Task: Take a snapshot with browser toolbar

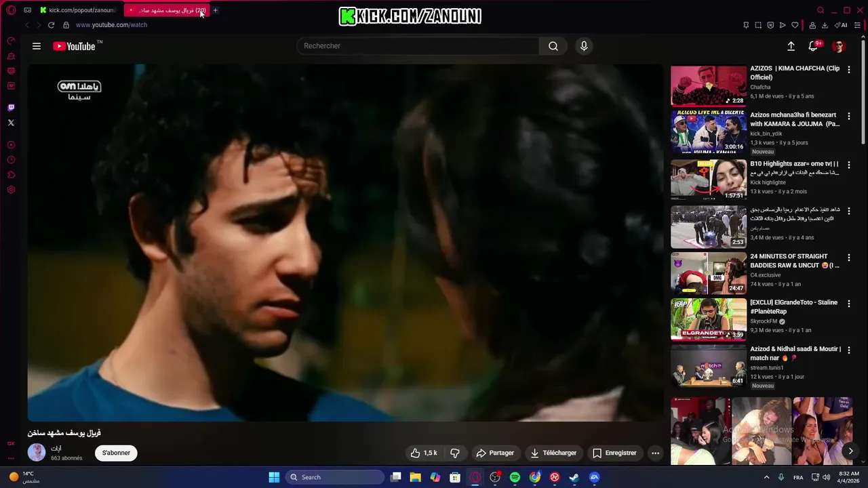Action: tap(758, 25)
